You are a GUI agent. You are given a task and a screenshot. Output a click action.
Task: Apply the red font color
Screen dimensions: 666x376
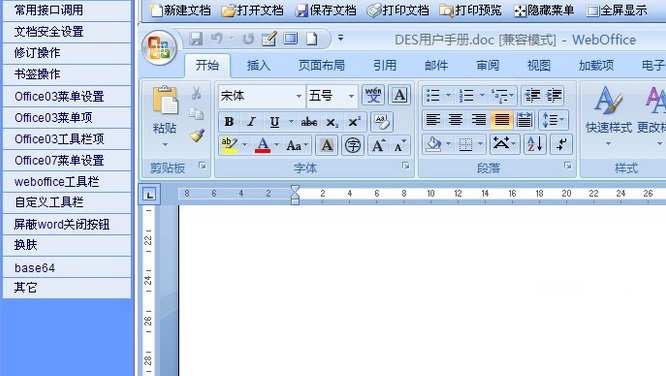(262, 145)
